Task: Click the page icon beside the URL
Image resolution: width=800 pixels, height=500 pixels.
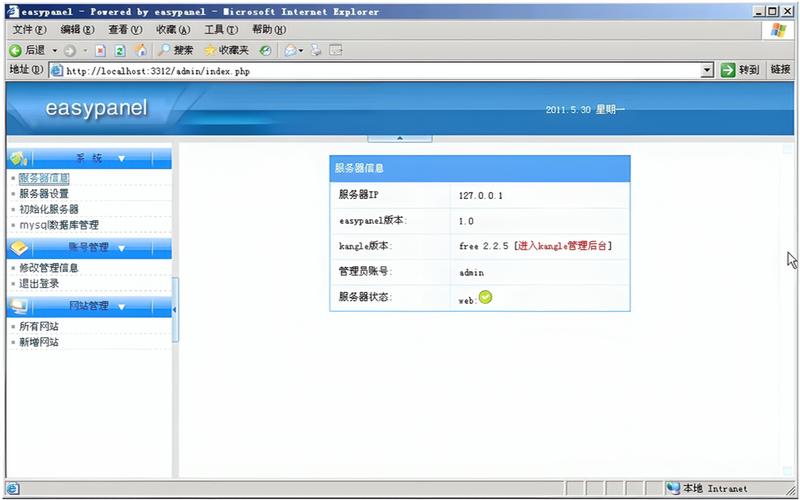Action: click(57, 70)
